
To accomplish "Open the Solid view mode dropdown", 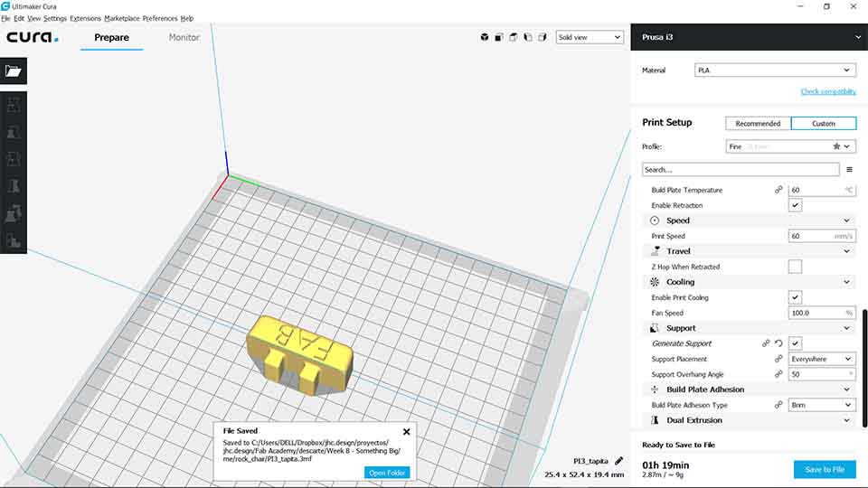I will click(590, 37).
